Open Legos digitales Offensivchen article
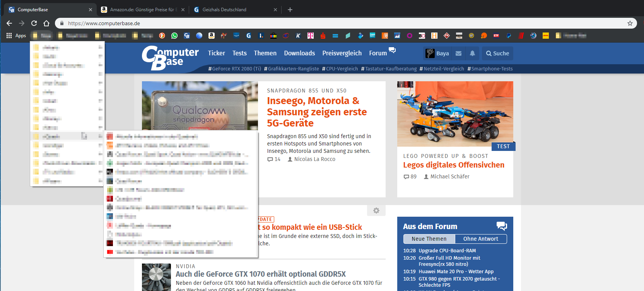This screenshot has height=291, width=644. [x=454, y=165]
